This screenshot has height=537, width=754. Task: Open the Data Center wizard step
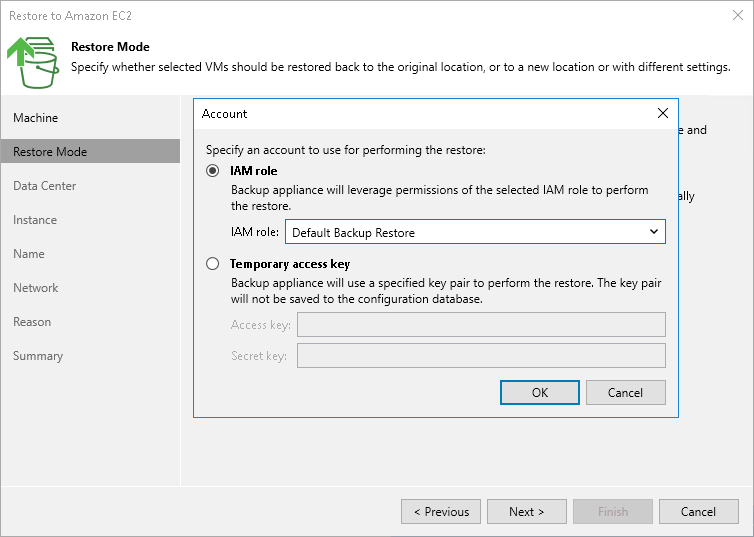pos(45,186)
